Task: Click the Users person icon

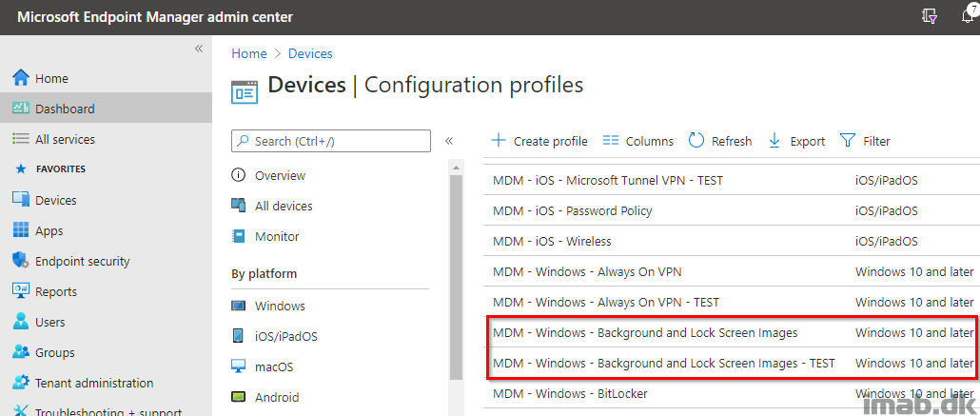Action: click(21, 322)
